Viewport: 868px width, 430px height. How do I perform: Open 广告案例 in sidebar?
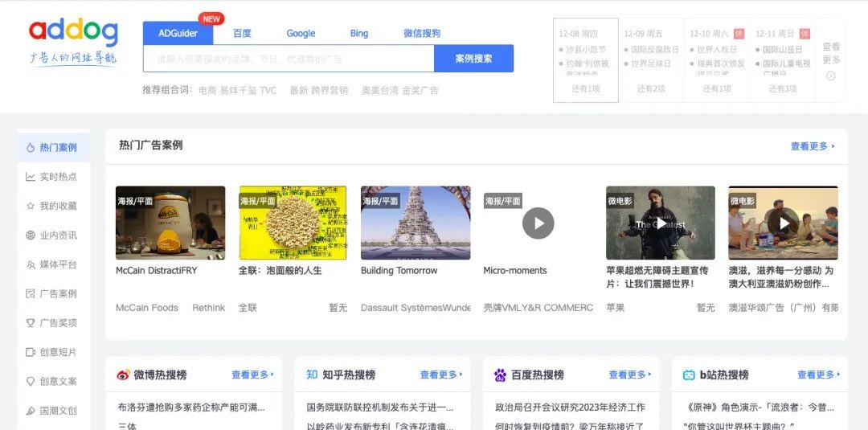coord(54,294)
